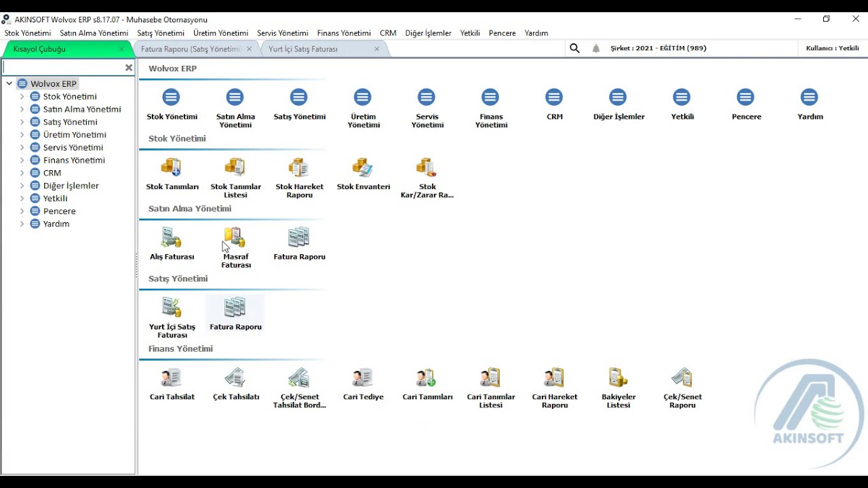The width and height of the screenshot is (868, 488).
Task: Open the Yurt İçi Satış Faturası icon
Action: pos(172,308)
